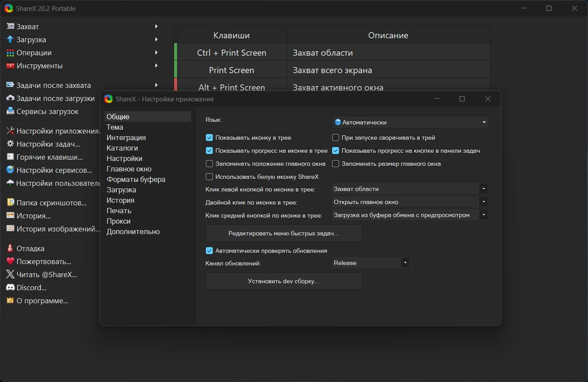Toggle Автоматически проверять обновления checkbox
The image size is (588, 382).
point(209,251)
